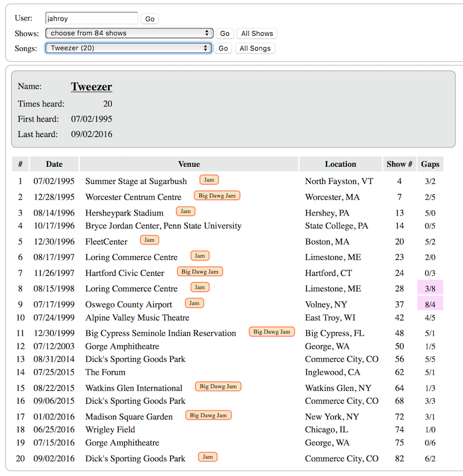Click Big Dawg Jam badge for Madison Square Garden
This screenshot has height=476, width=463.
(x=208, y=415)
